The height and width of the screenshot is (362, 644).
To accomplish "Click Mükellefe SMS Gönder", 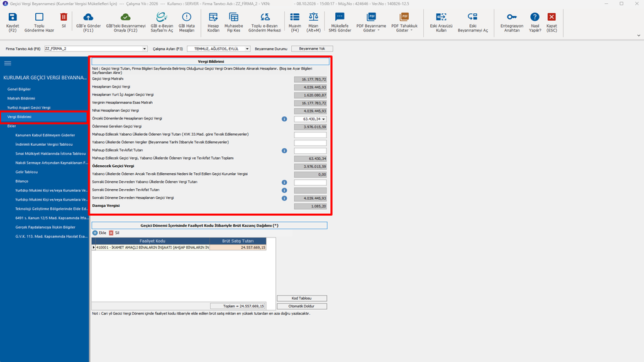I will coord(340,22).
